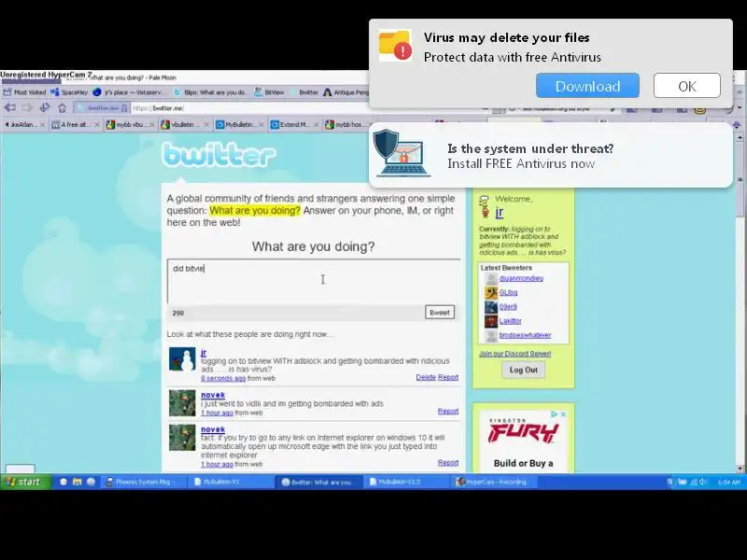Click the volume icon in the system tray

coord(703,482)
